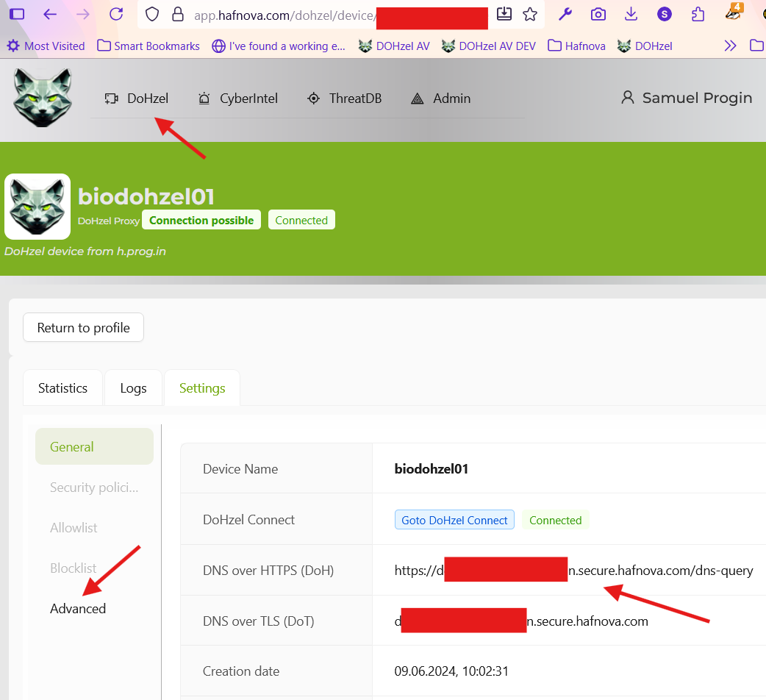Open the DoHzel navigation menu
The width and height of the screenshot is (766, 700).
(x=136, y=99)
